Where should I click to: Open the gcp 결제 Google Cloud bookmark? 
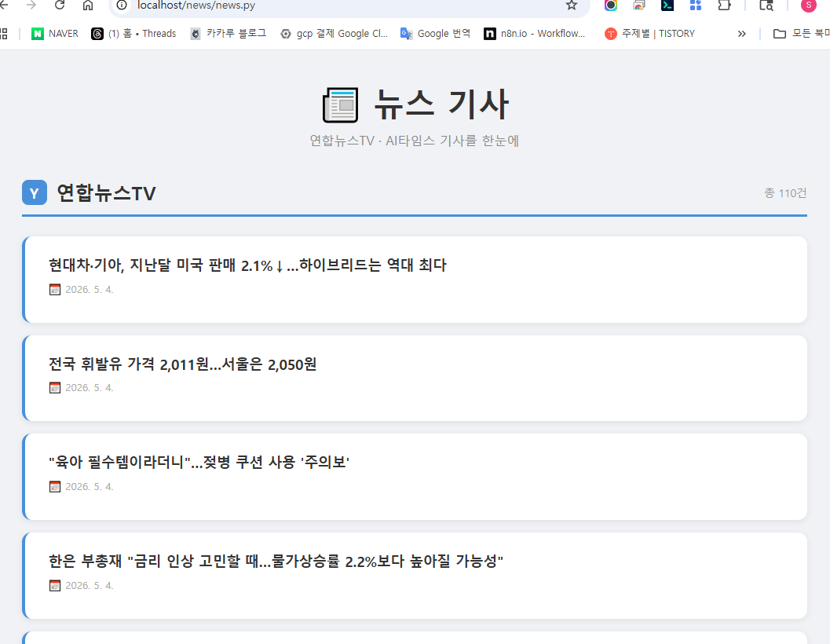[x=334, y=33]
